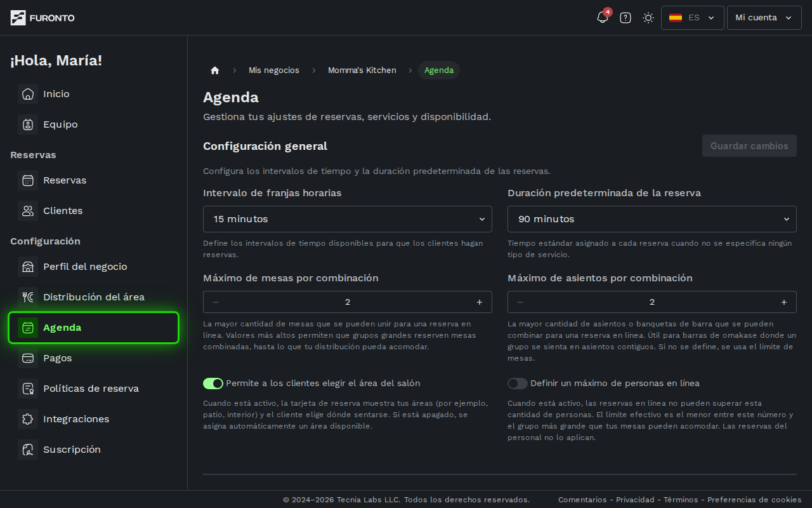Image resolution: width=812 pixels, height=508 pixels.
Task: Select Agenda in the sidebar
Action: coord(94,328)
